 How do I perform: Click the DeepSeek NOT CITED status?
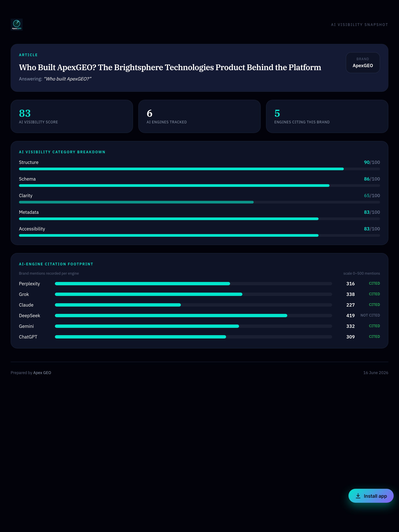[370, 315]
